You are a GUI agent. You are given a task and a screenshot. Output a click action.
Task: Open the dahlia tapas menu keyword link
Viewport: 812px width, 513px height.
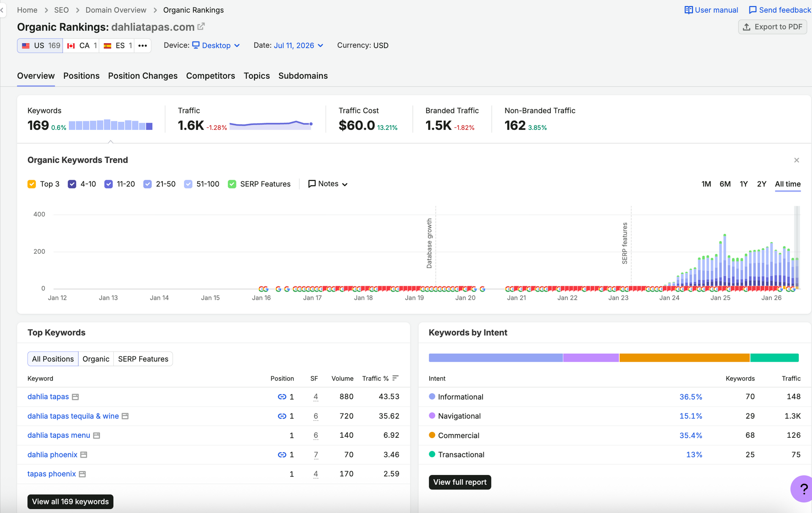pyautogui.click(x=59, y=435)
